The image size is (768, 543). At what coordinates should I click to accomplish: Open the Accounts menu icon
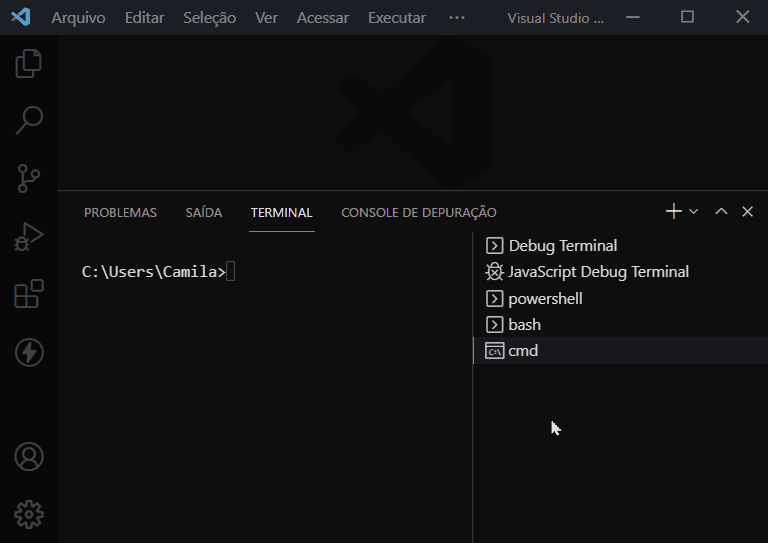click(29, 457)
